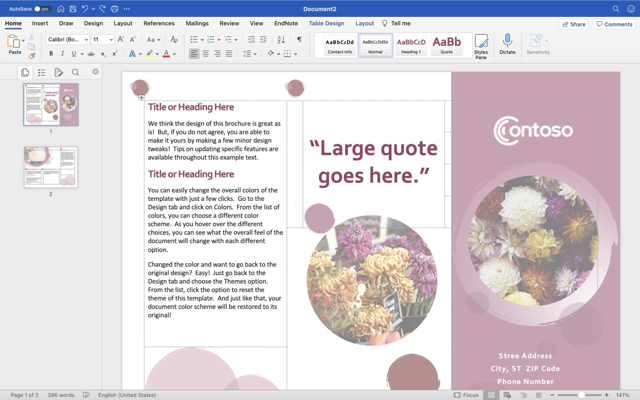Apply subscript formatting

coord(103,54)
